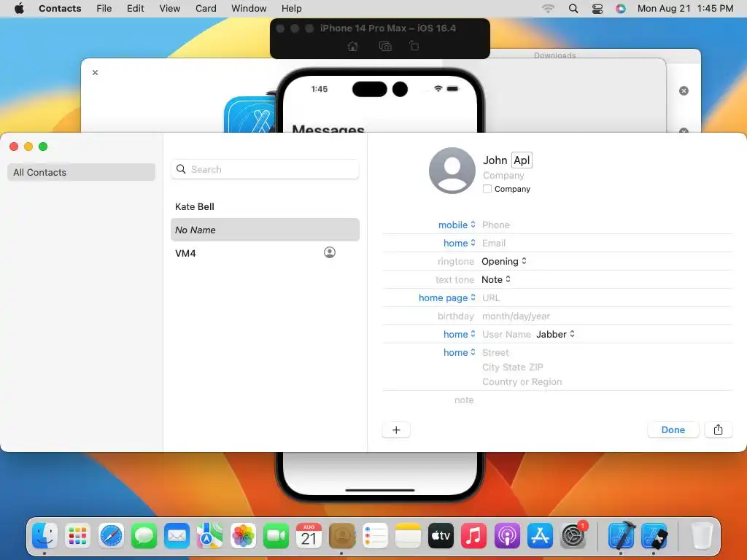Choose a ringtone from Opening dropdown
The image size is (747, 560).
(x=504, y=262)
